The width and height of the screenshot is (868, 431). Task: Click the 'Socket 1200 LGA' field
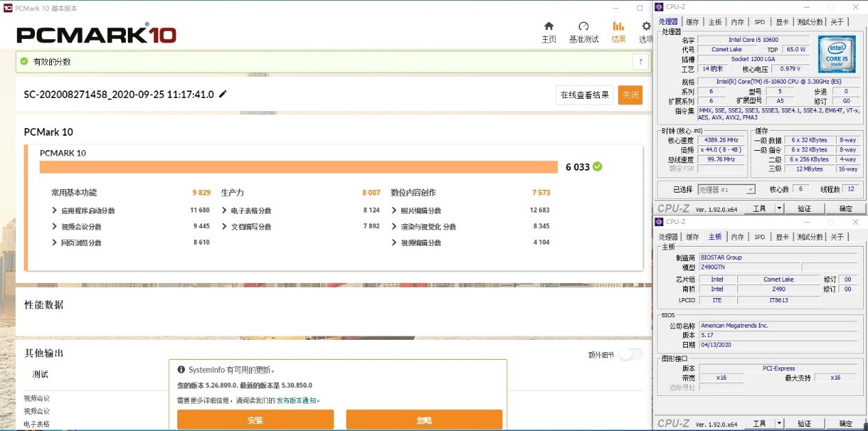point(753,60)
